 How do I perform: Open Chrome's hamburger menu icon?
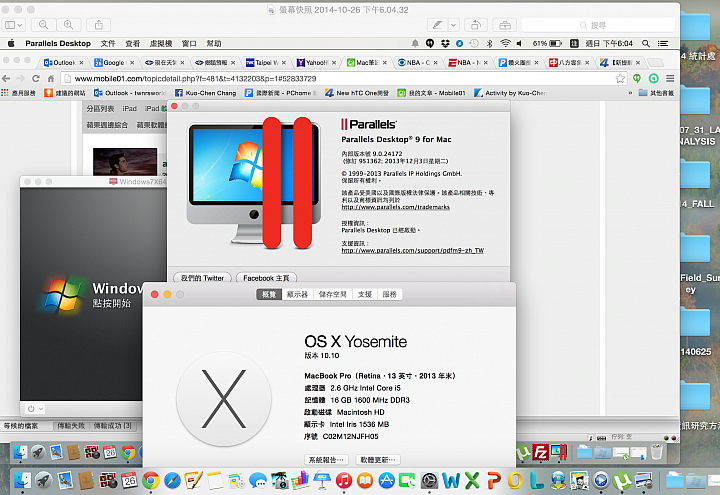point(670,79)
